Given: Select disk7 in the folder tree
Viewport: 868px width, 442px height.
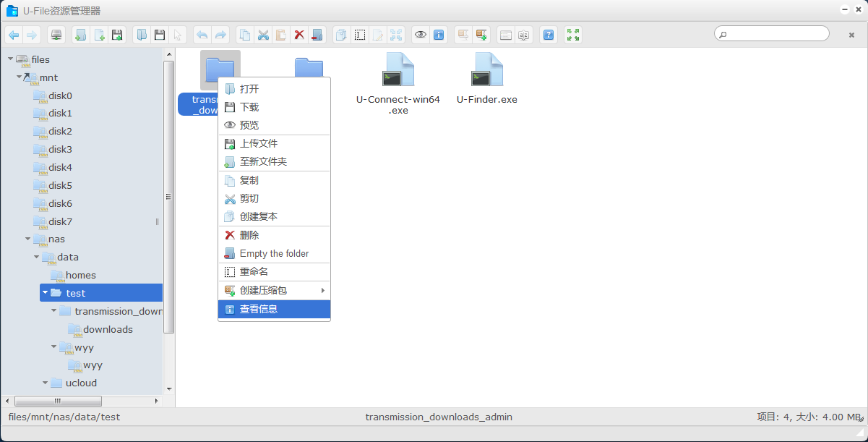Looking at the screenshot, I should pos(60,221).
